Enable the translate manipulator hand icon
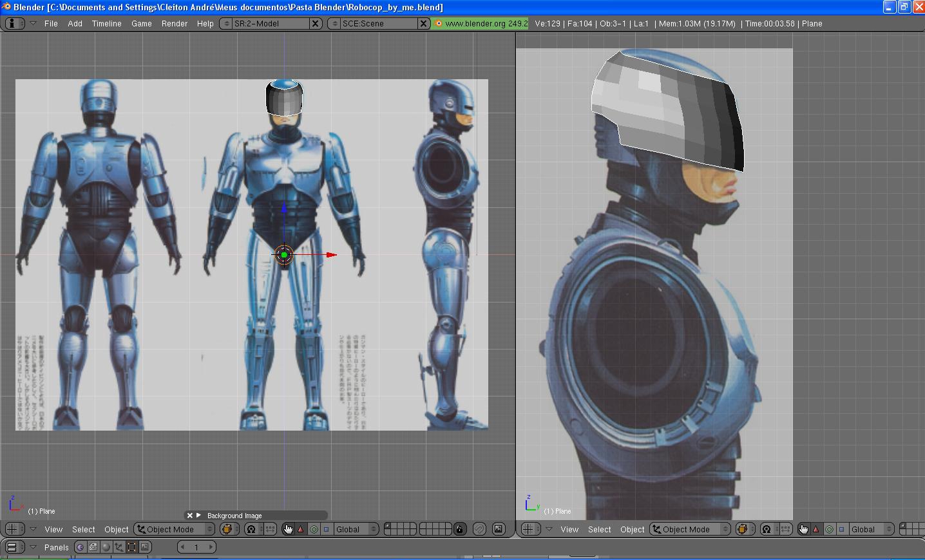 (289, 529)
